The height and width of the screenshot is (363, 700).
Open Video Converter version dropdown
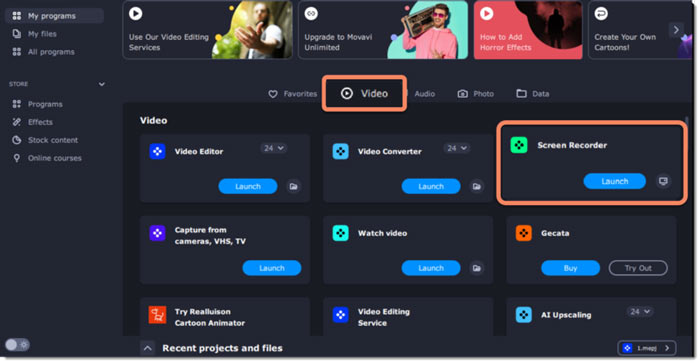tap(457, 148)
